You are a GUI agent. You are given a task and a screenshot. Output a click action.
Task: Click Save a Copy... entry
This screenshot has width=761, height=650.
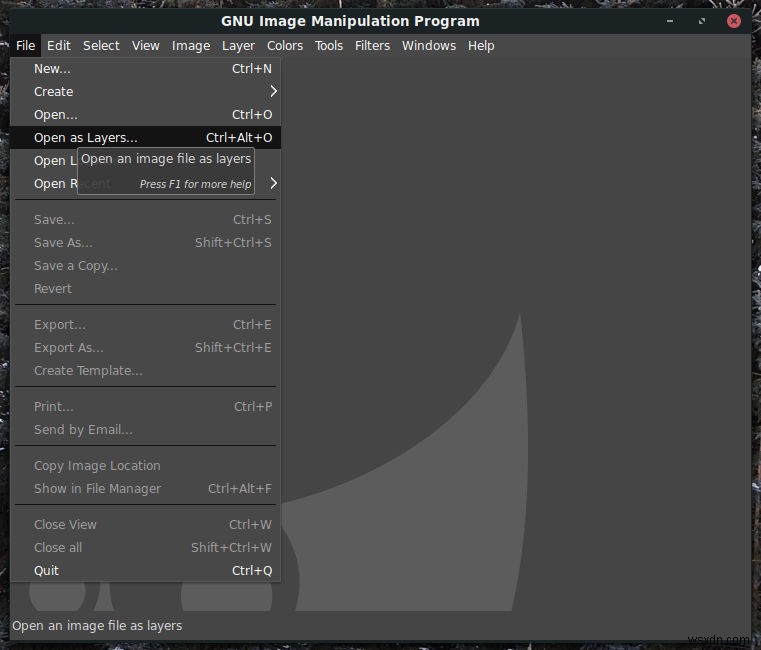pyautogui.click(x=146, y=266)
